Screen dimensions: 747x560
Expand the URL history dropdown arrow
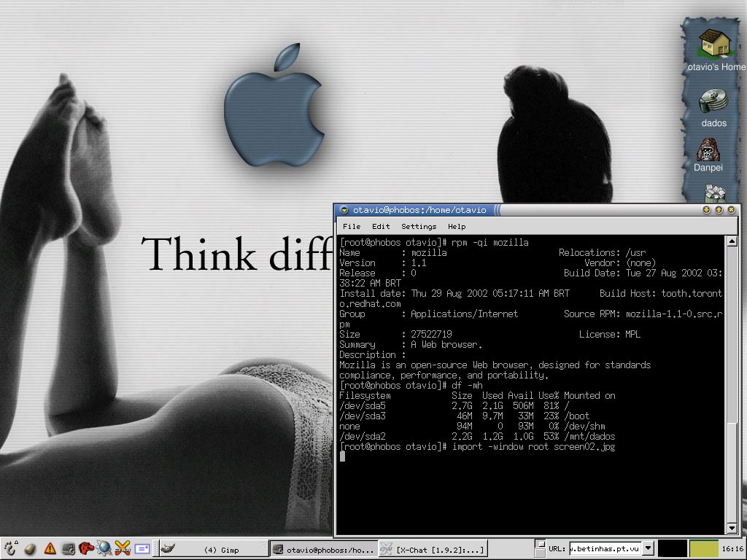(648, 548)
